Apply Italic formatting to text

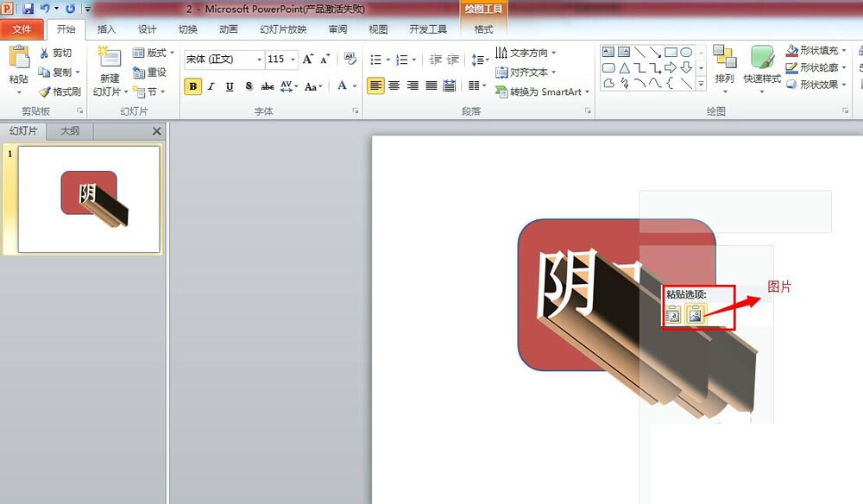[211, 85]
